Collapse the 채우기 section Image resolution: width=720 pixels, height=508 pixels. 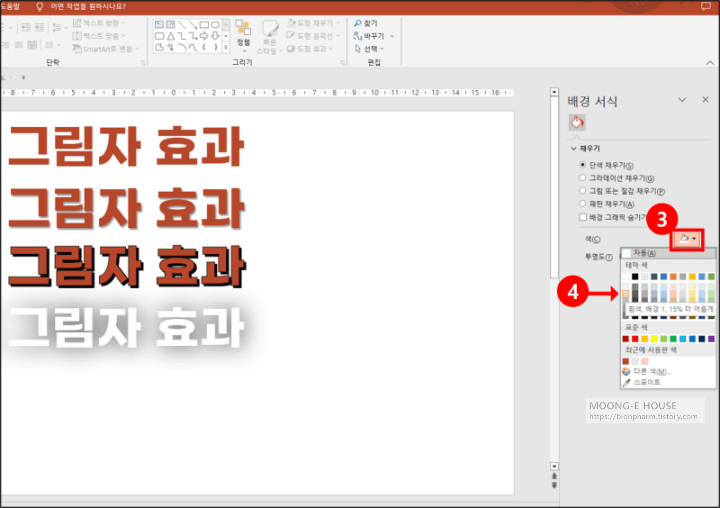click(573, 148)
